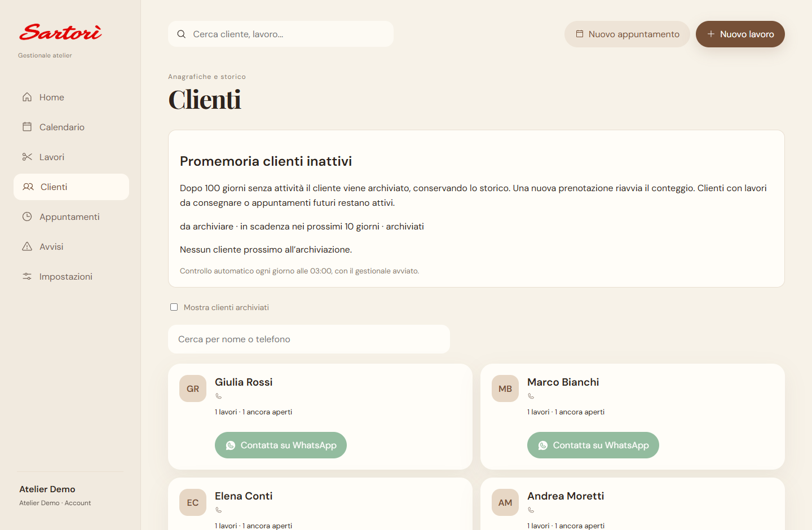Click 'Promemoria clienti inattivi' heading

266,161
